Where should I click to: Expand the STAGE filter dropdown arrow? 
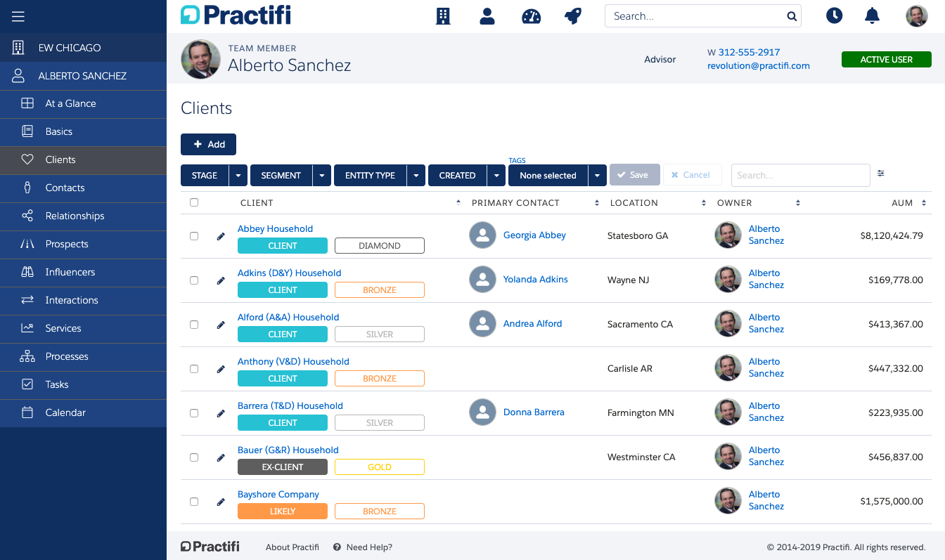[237, 175]
